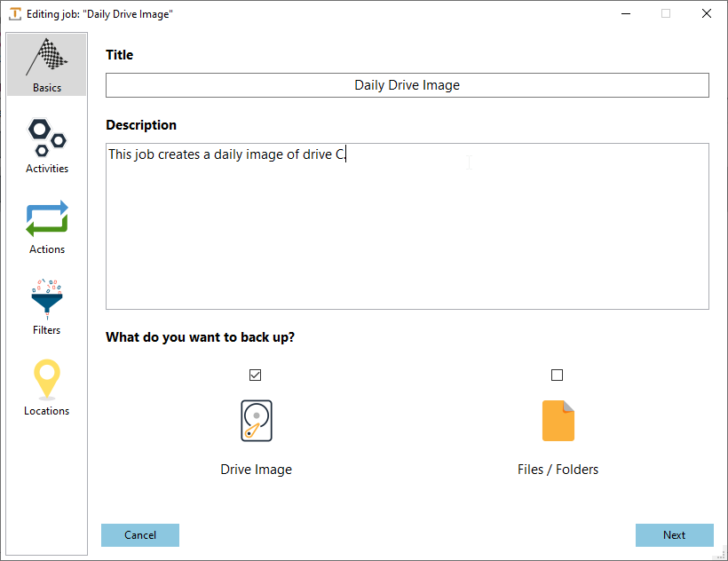Enable the Files / Folders checkbox
The width and height of the screenshot is (728, 561).
click(x=558, y=375)
